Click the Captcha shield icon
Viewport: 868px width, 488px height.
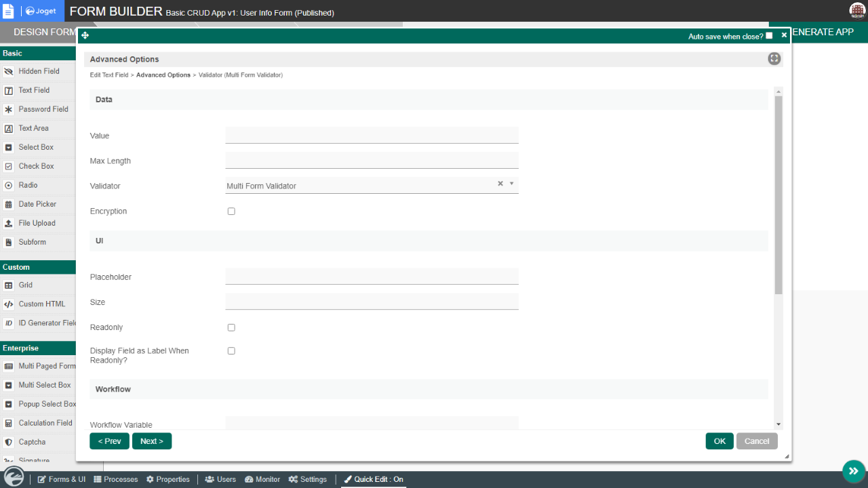[x=9, y=442]
